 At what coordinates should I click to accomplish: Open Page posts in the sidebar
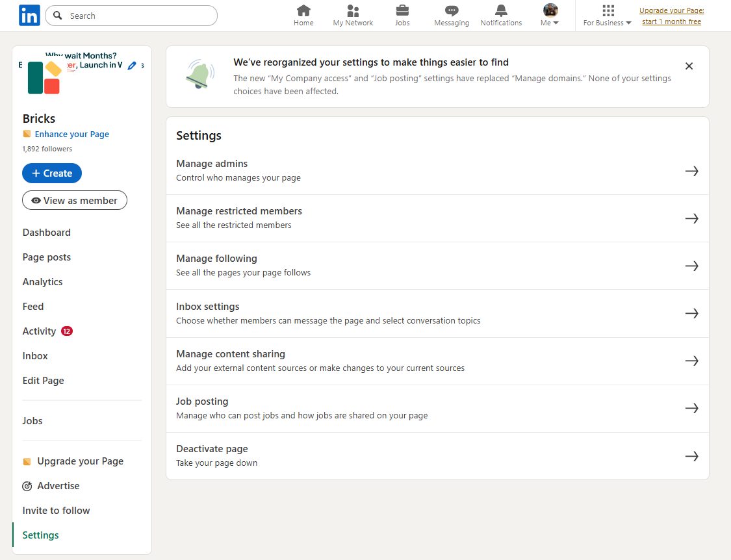click(47, 257)
